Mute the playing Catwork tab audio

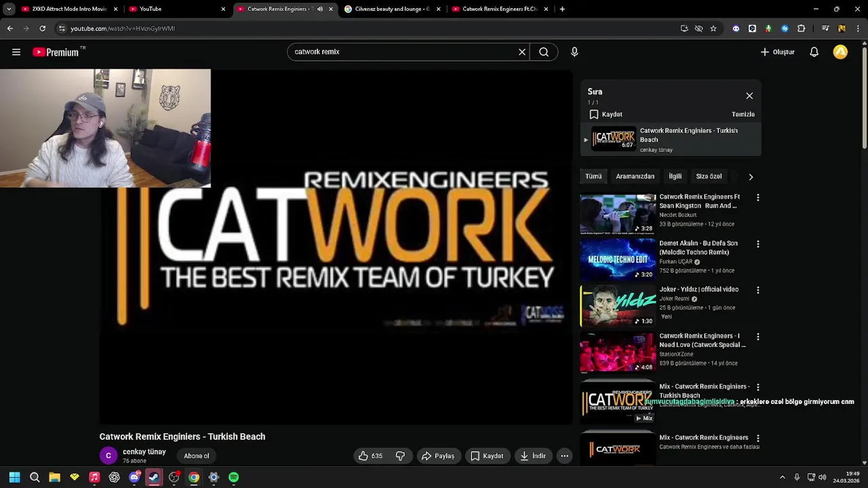pos(320,9)
